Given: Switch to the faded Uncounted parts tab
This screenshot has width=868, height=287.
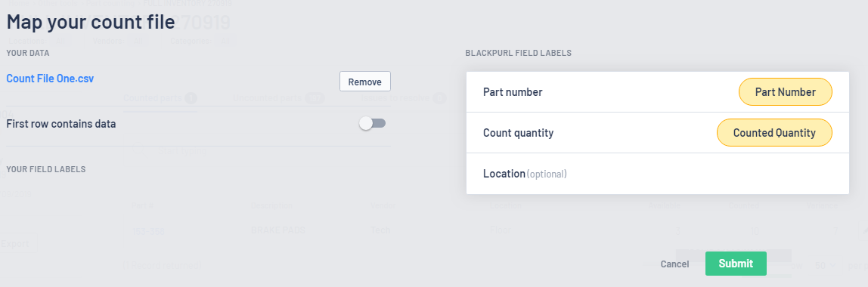Looking at the screenshot, I should tap(278, 98).
